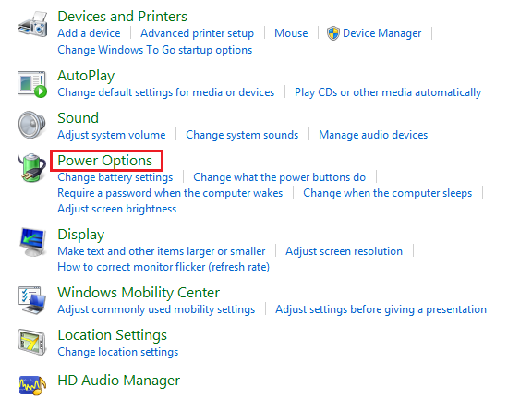Click the AutoPlay icon with green play arrow

point(32,84)
